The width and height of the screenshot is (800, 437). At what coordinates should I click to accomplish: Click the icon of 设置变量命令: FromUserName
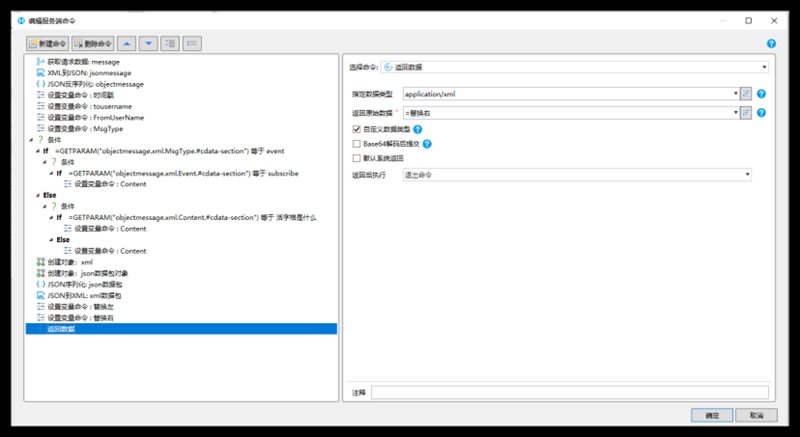41,117
